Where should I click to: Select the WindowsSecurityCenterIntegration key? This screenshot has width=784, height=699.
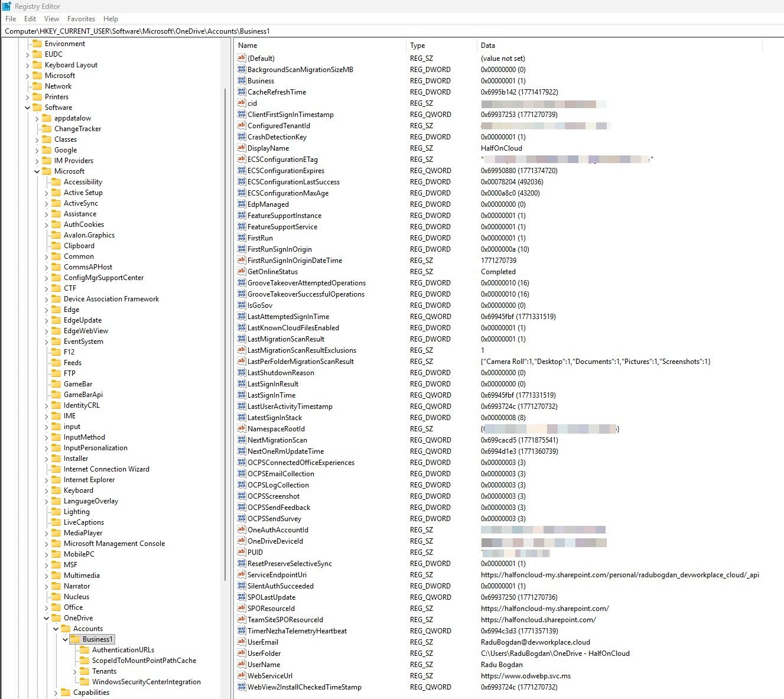[x=146, y=682]
